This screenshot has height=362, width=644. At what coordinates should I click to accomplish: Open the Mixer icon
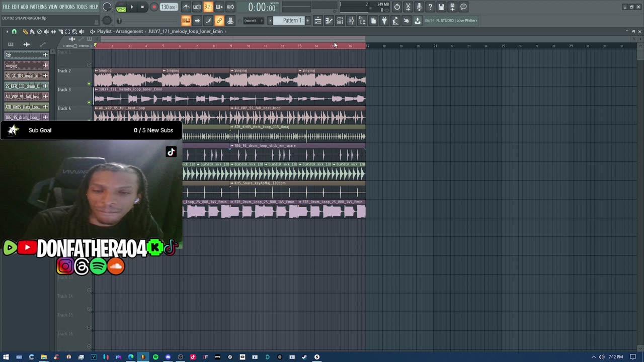point(351,21)
